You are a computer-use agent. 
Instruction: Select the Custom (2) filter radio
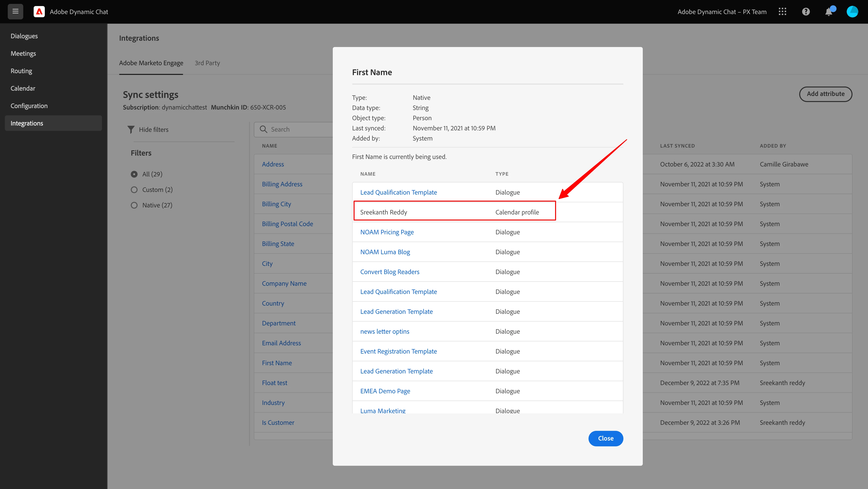[x=134, y=189]
